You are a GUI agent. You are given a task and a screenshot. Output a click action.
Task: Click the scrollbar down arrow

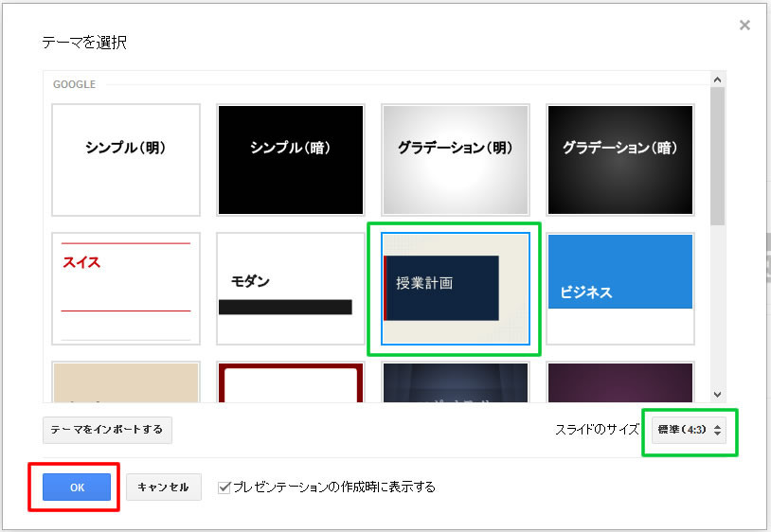[717, 394]
